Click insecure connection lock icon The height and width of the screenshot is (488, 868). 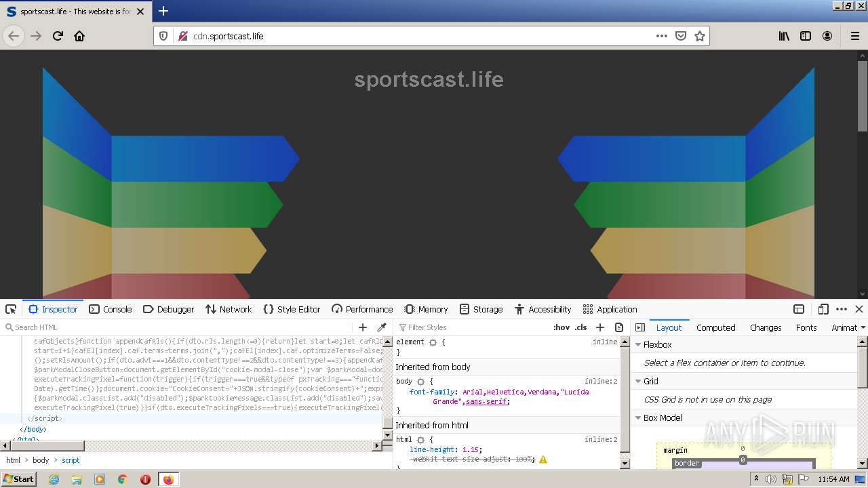(x=182, y=36)
